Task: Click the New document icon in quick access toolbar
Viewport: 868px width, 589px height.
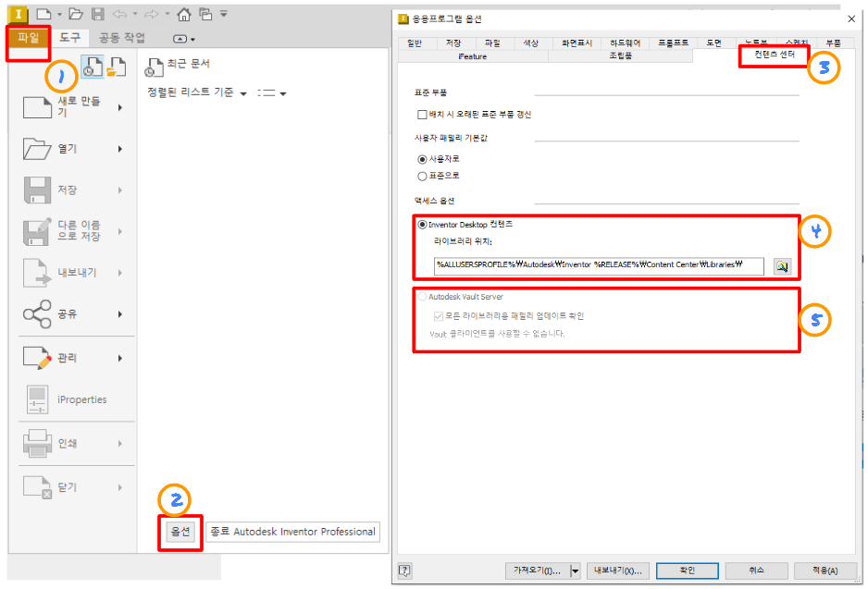Action: [43, 15]
